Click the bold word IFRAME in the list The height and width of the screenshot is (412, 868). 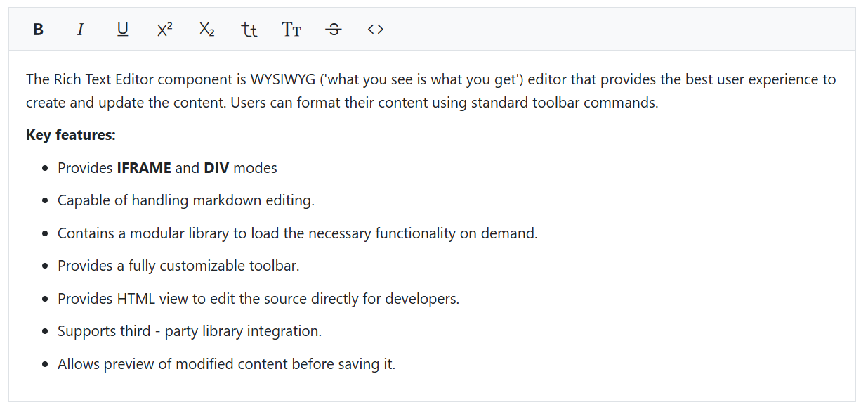(x=143, y=167)
